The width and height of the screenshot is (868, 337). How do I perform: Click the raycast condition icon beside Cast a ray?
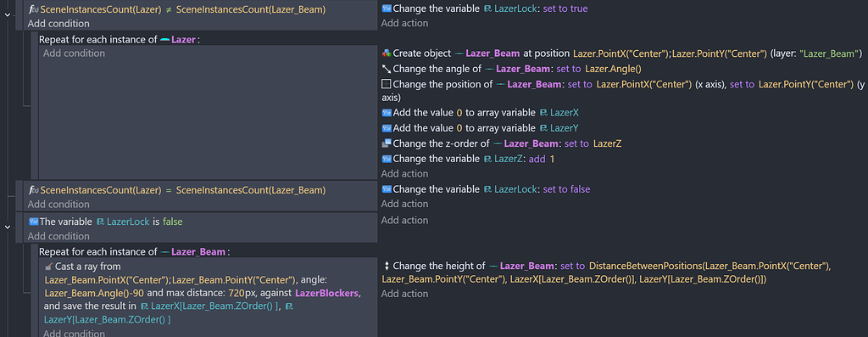[48, 267]
